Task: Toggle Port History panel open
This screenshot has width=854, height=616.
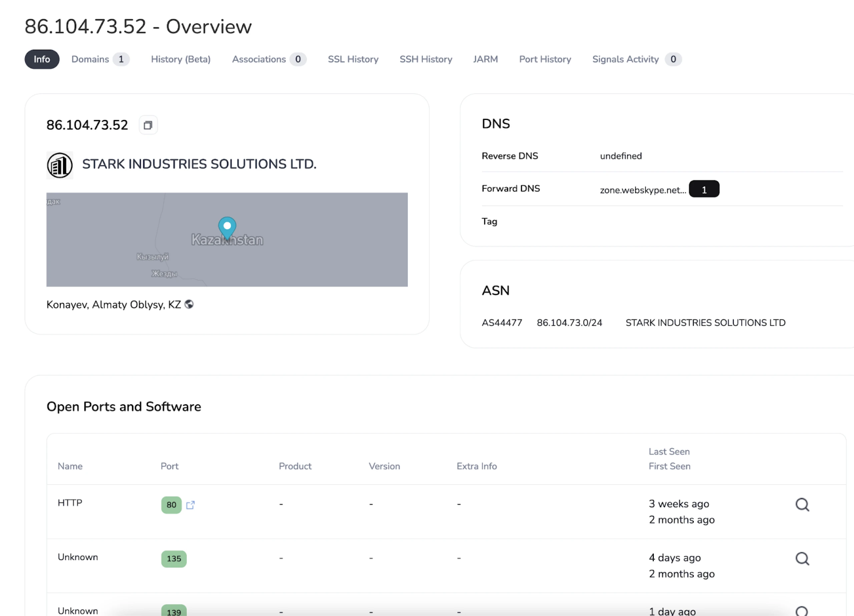Action: (545, 59)
